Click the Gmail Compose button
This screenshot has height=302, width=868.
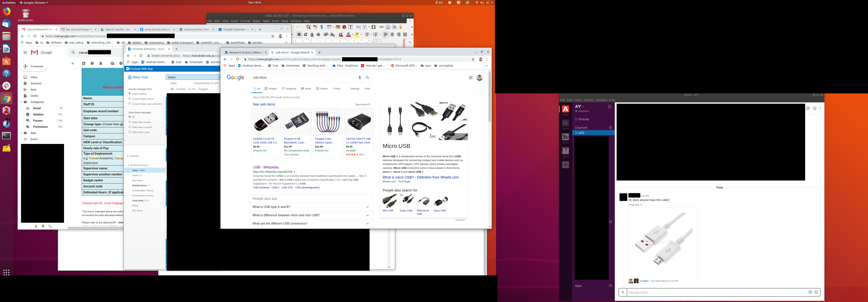coord(34,66)
